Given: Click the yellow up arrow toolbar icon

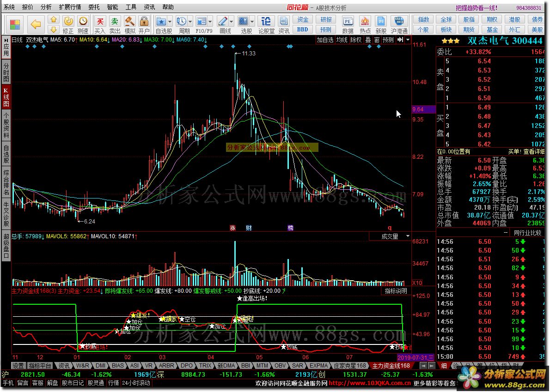Looking at the screenshot, I should coord(53,19).
